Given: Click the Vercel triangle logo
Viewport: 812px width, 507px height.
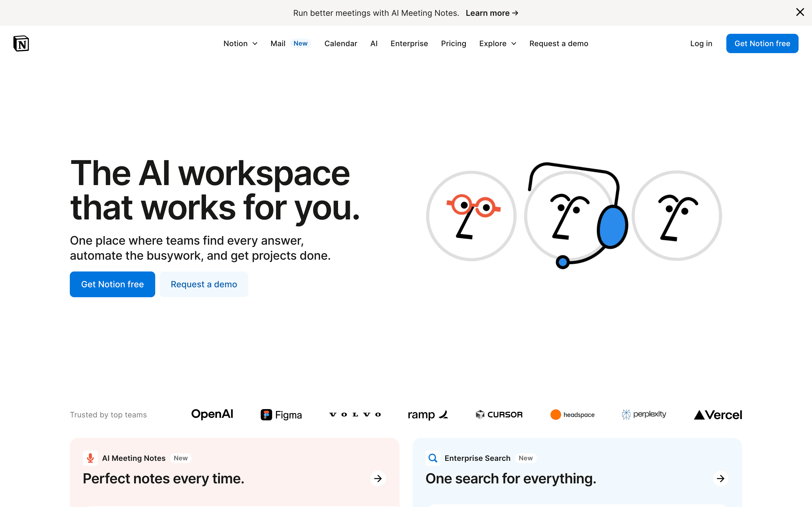Looking at the screenshot, I should click(699, 415).
